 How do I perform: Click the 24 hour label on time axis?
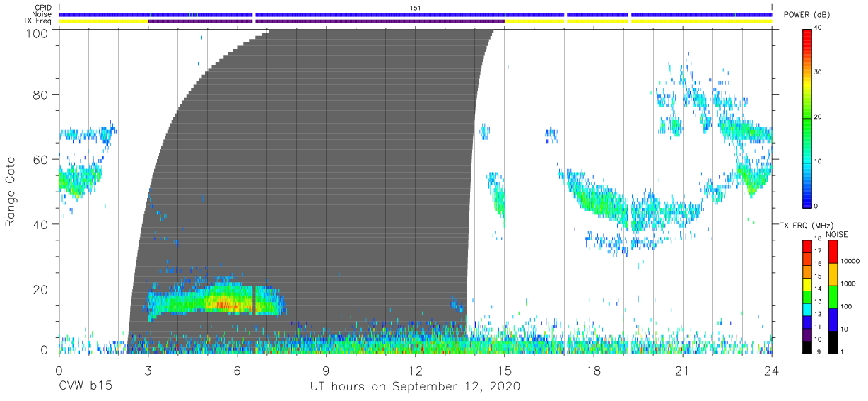tap(772, 371)
